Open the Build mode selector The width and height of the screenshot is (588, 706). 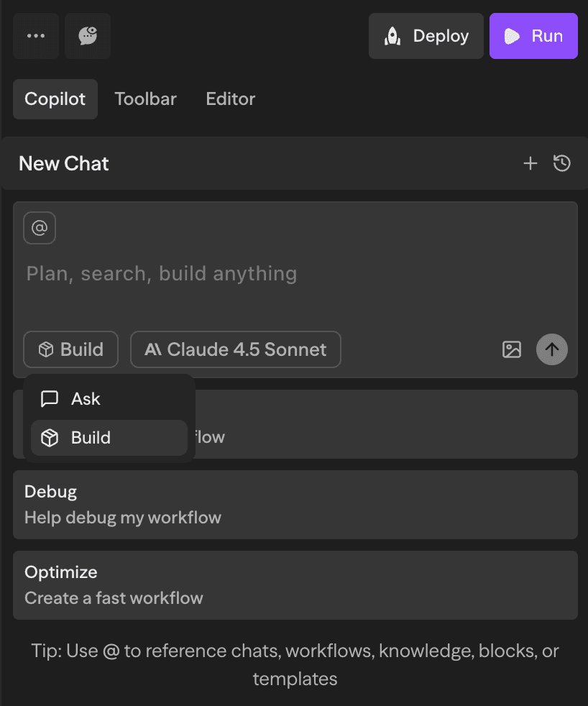pos(70,349)
